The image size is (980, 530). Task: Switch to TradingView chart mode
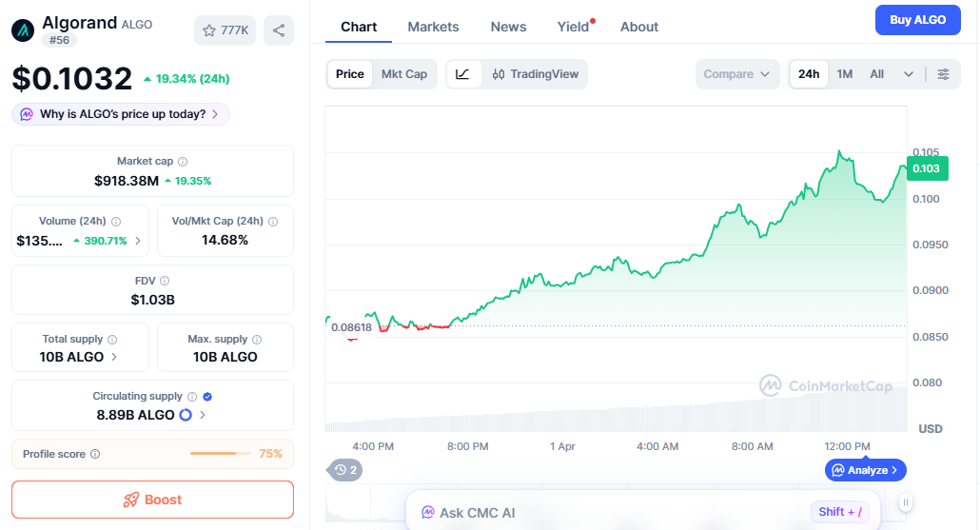click(x=536, y=74)
